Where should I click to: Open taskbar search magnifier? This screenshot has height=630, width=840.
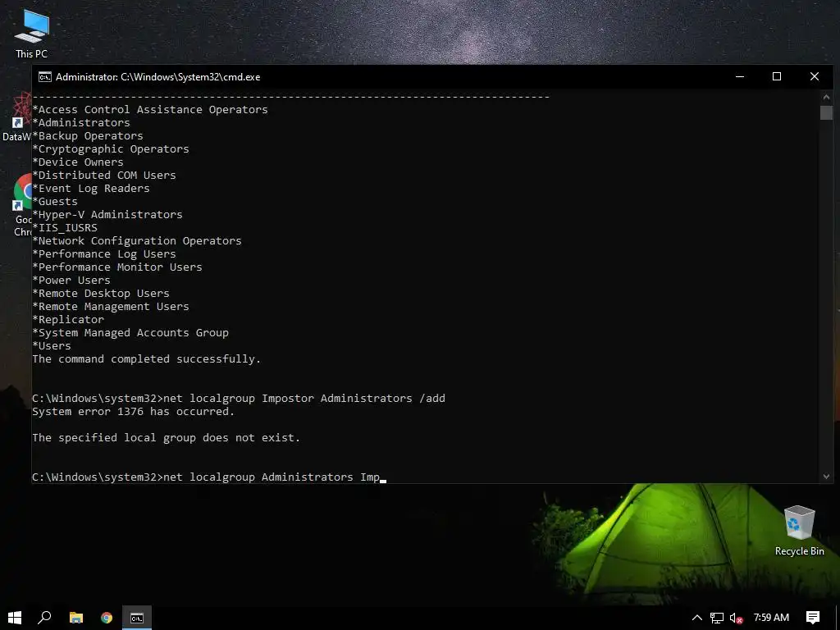click(x=44, y=618)
